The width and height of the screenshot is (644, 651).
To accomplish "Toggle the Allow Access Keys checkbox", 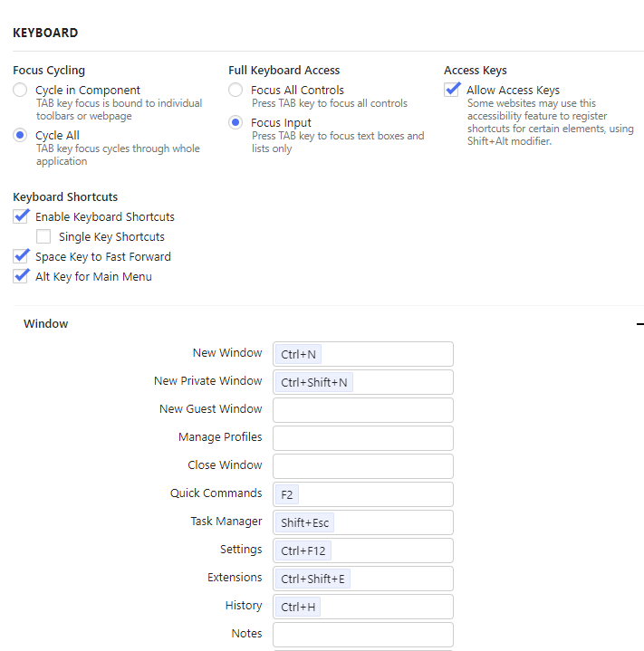I will pyautogui.click(x=452, y=90).
